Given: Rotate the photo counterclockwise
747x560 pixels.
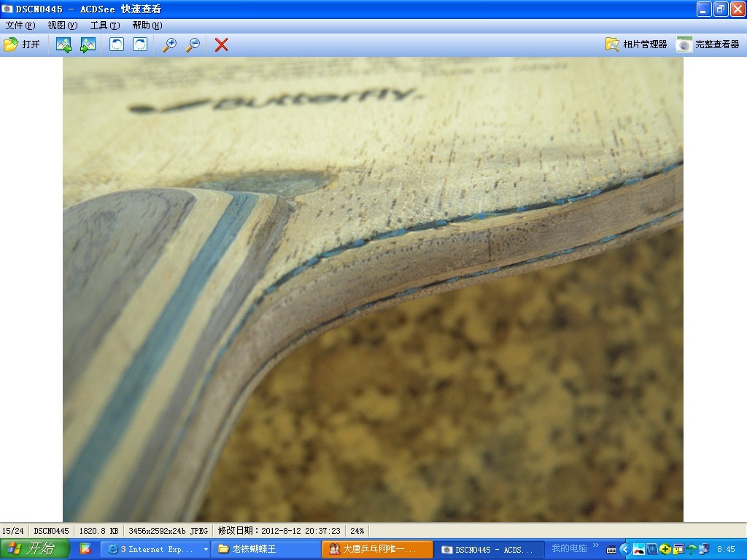Looking at the screenshot, I should 117,44.
